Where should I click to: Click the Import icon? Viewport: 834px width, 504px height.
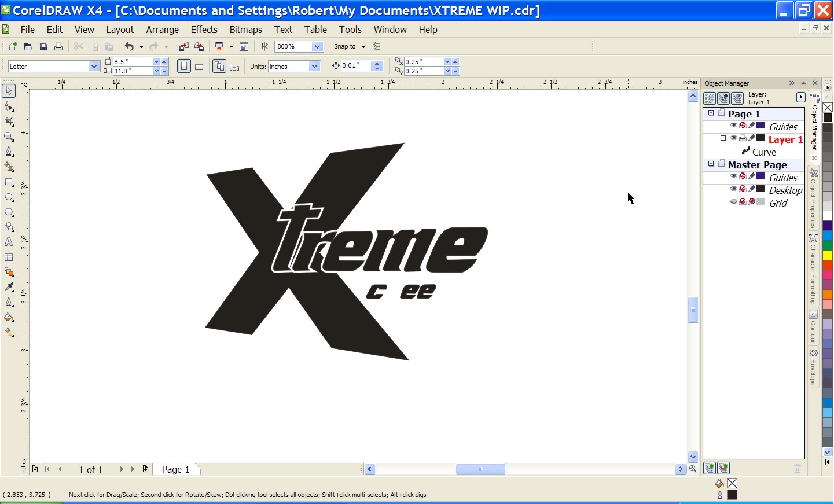(183, 46)
